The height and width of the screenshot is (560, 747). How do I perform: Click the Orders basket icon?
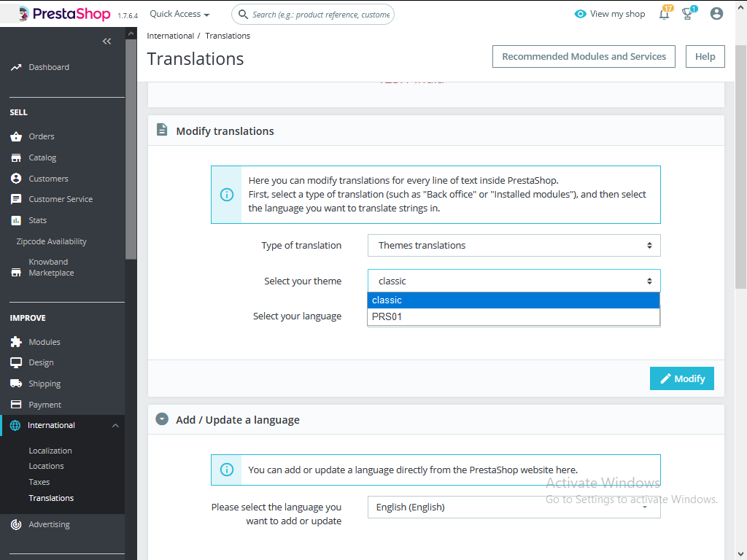16,136
